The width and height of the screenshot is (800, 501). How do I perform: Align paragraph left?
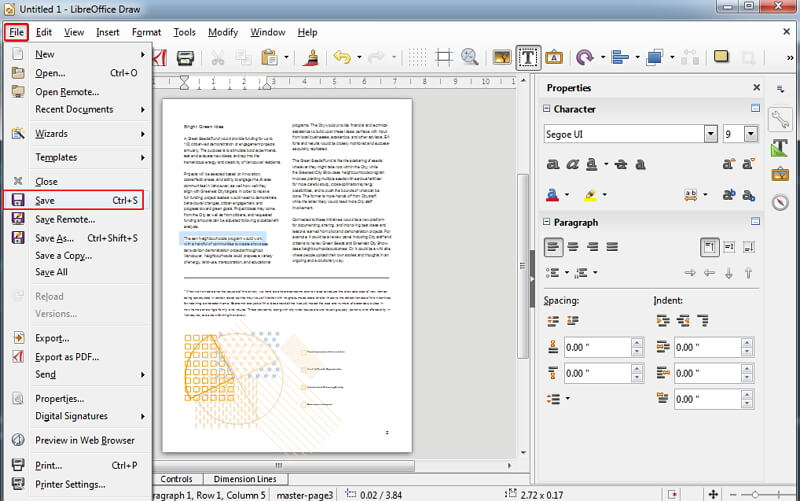click(x=553, y=247)
